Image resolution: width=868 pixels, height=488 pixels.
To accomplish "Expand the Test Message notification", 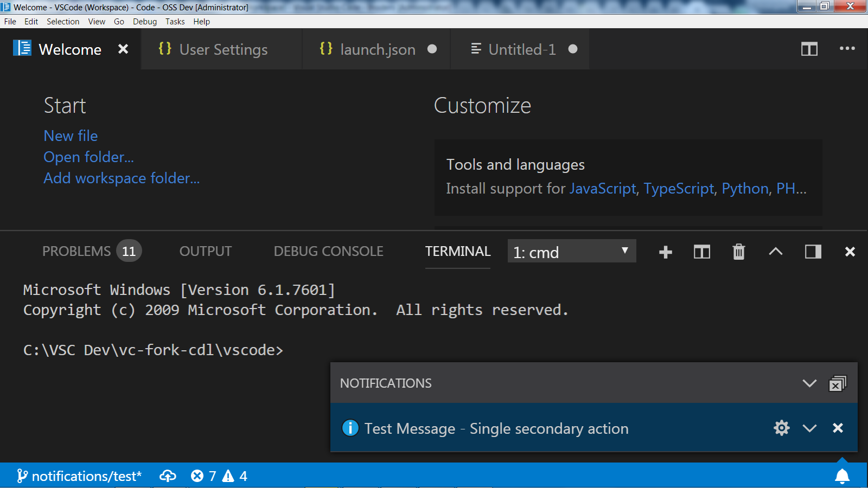I will (x=809, y=428).
